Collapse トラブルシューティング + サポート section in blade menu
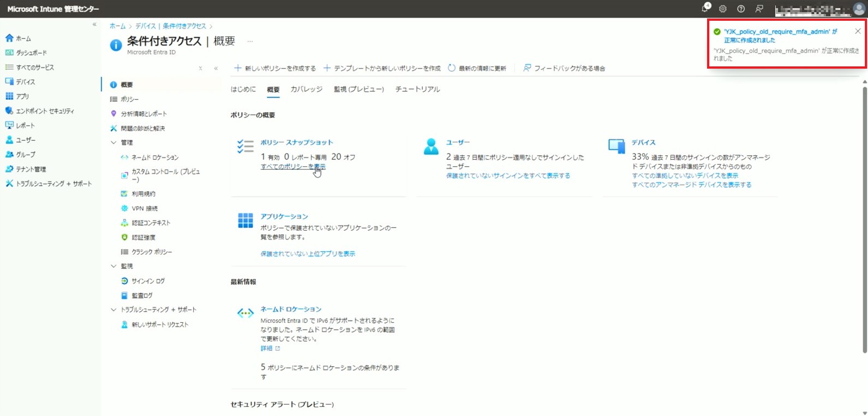 [x=113, y=309]
